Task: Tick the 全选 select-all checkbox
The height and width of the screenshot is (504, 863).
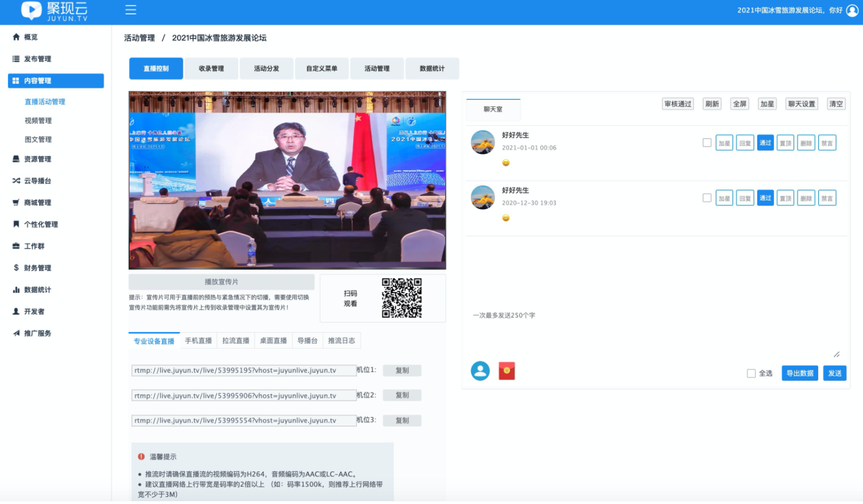Action: click(x=751, y=373)
